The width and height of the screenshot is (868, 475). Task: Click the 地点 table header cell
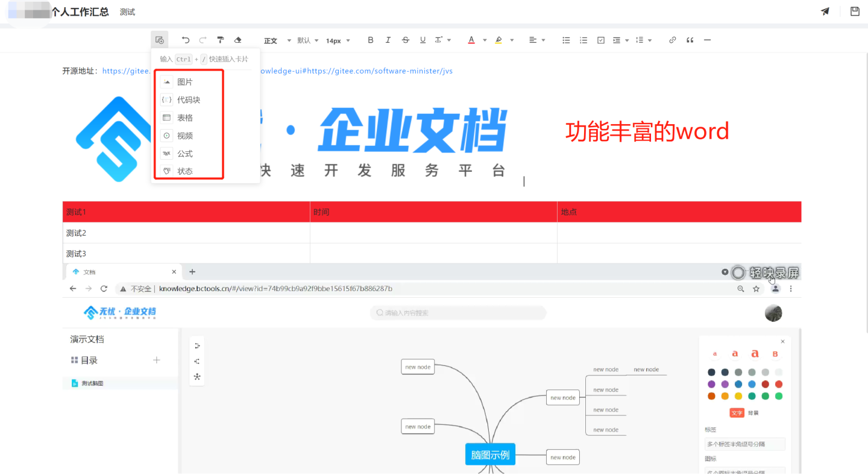(x=679, y=212)
